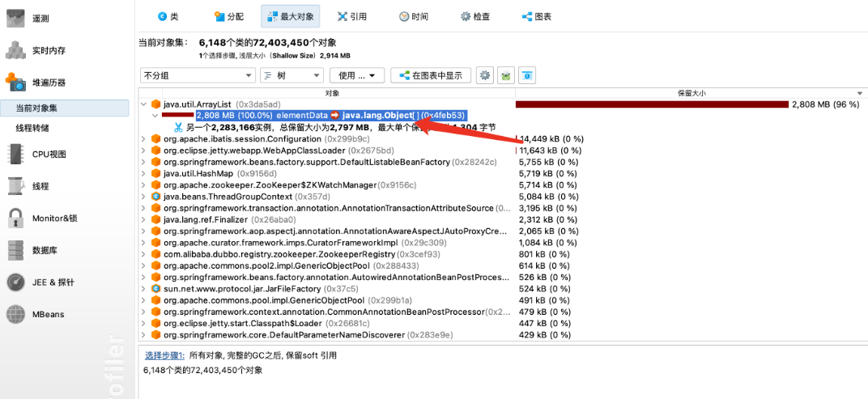Image resolution: width=868 pixels, height=399 pixels.
Task: Collapse the java.util.ArrayList row
Action: [x=144, y=104]
